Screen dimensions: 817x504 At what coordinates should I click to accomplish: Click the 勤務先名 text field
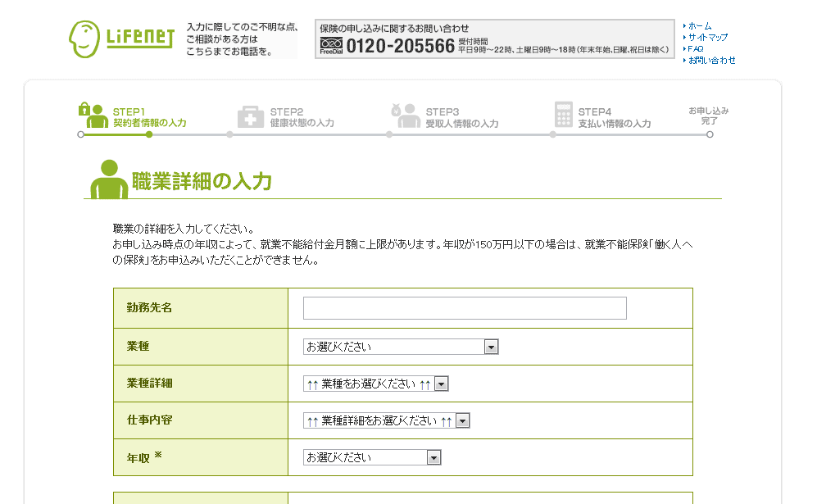pos(465,308)
